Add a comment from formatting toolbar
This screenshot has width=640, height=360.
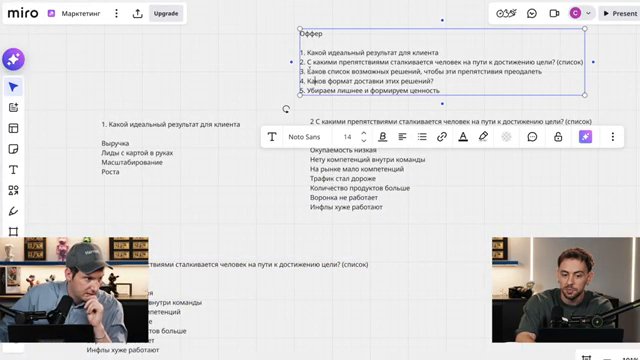[x=532, y=137]
